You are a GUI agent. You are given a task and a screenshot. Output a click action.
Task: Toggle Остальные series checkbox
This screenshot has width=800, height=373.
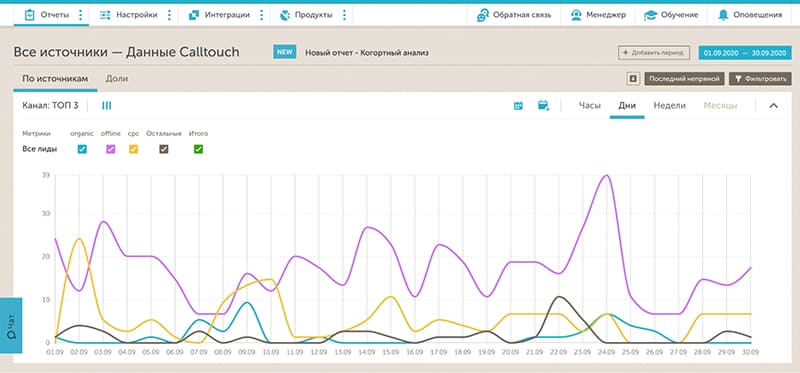pyautogui.click(x=164, y=149)
